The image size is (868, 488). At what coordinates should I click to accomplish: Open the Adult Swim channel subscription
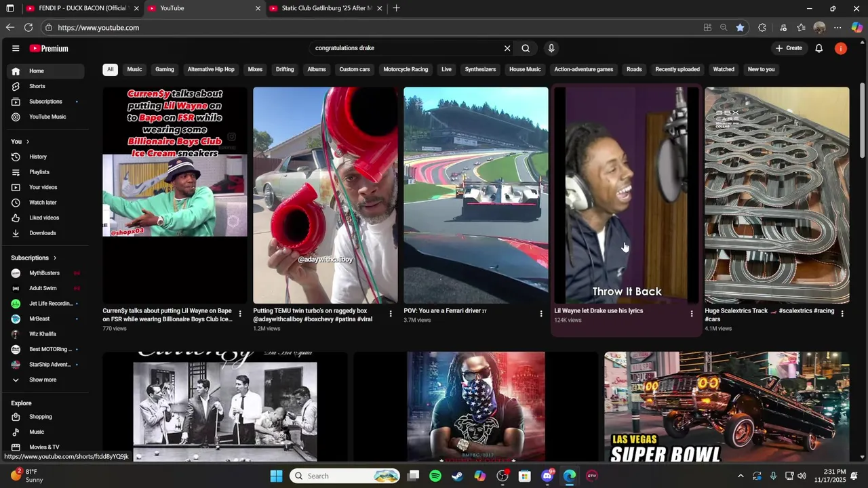click(x=44, y=288)
